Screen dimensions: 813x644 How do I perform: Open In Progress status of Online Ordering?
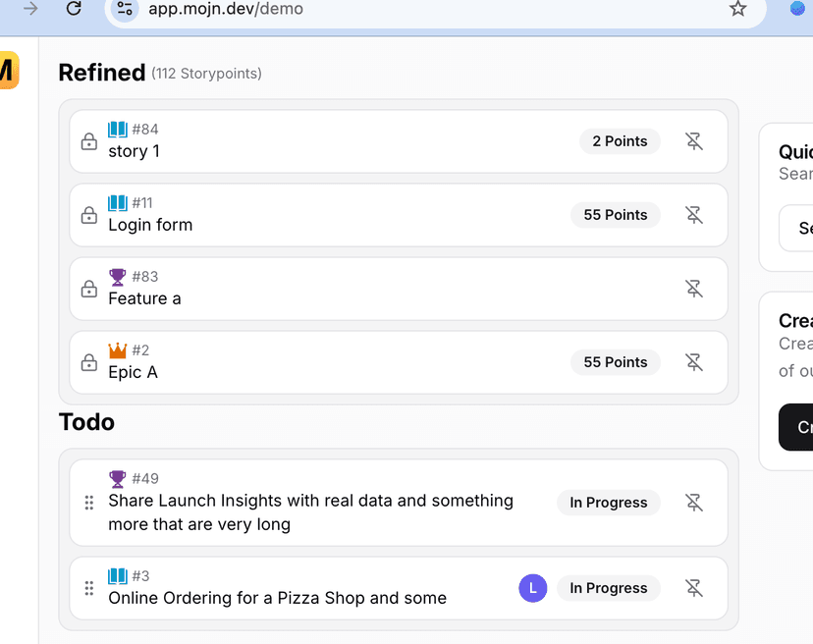[609, 588]
